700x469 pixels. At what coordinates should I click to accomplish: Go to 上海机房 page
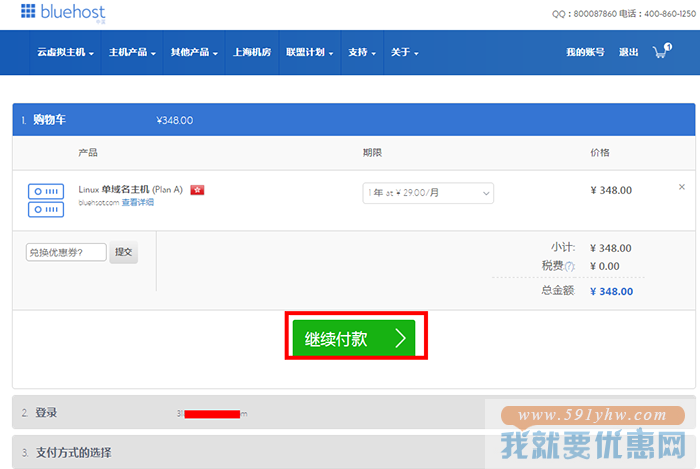252,52
